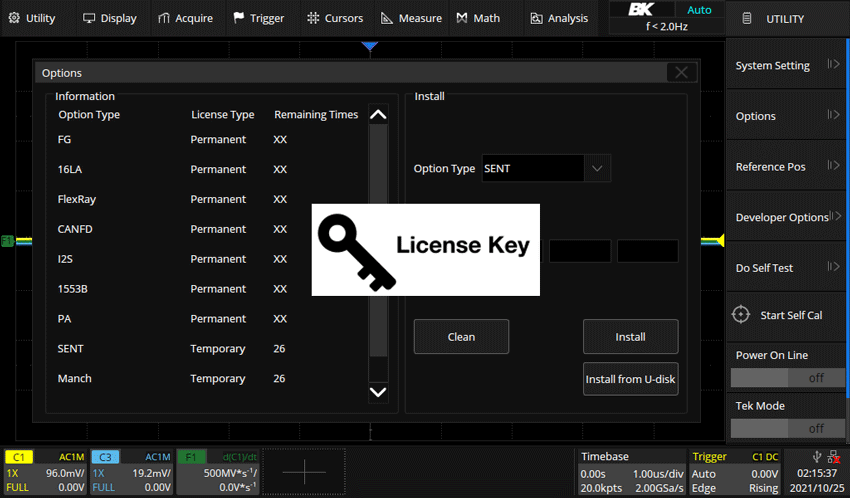This screenshot has height=498, width=850.
Task: Toggle the Tek Mode switch
Action: [x=785, y=428]
